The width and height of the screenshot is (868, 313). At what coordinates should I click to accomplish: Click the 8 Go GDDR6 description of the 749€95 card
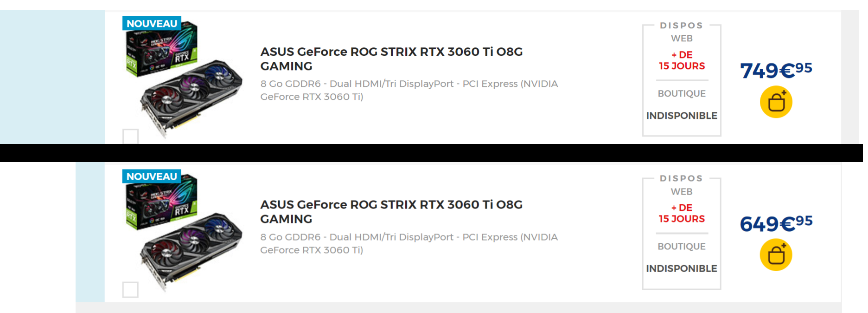(408, 90)
